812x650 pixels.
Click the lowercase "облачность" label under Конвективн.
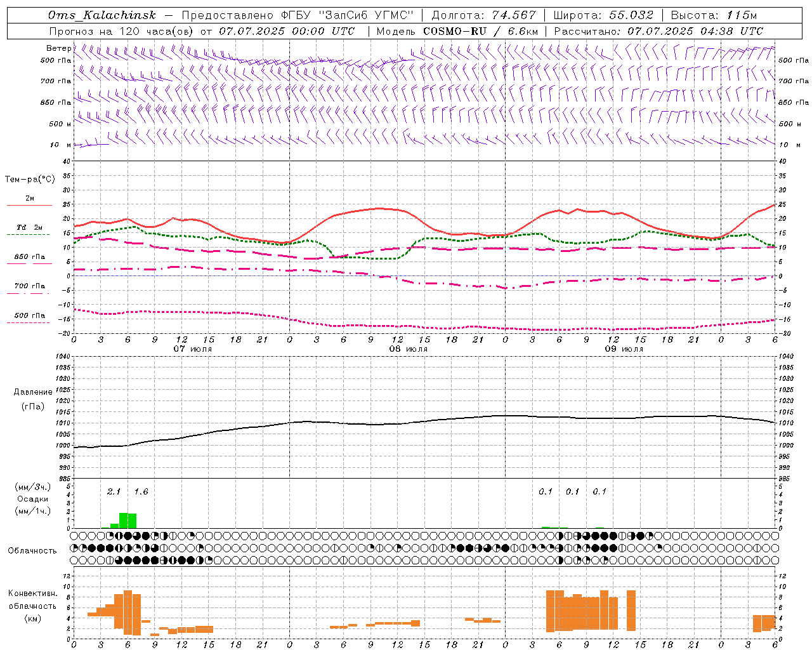[33, 606]
